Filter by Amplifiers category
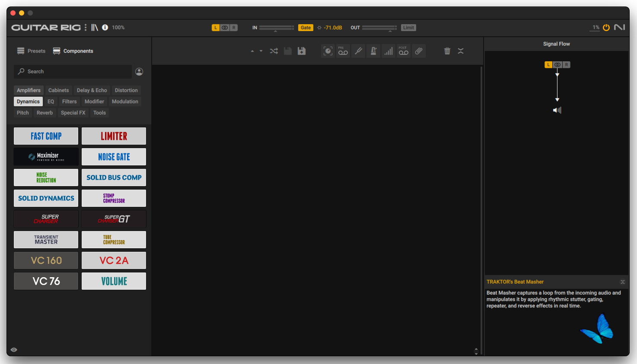Viewport: 637px width, 364px height. [29, 90]
